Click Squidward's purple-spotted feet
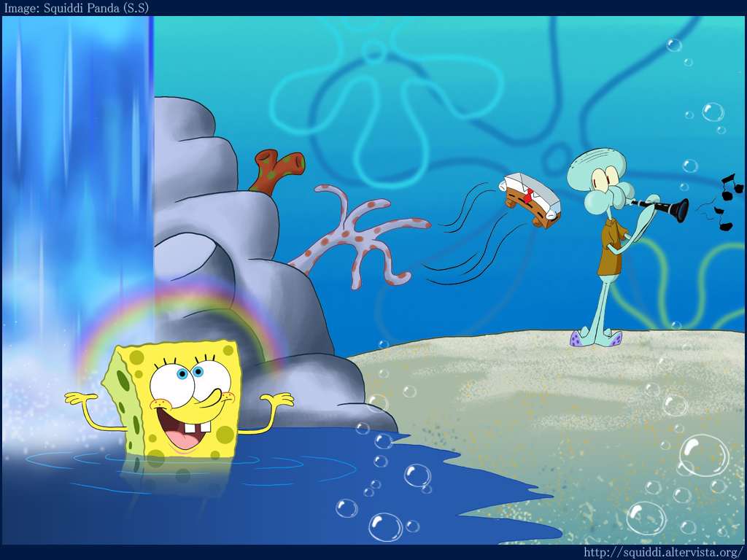 tap(595, 338)
